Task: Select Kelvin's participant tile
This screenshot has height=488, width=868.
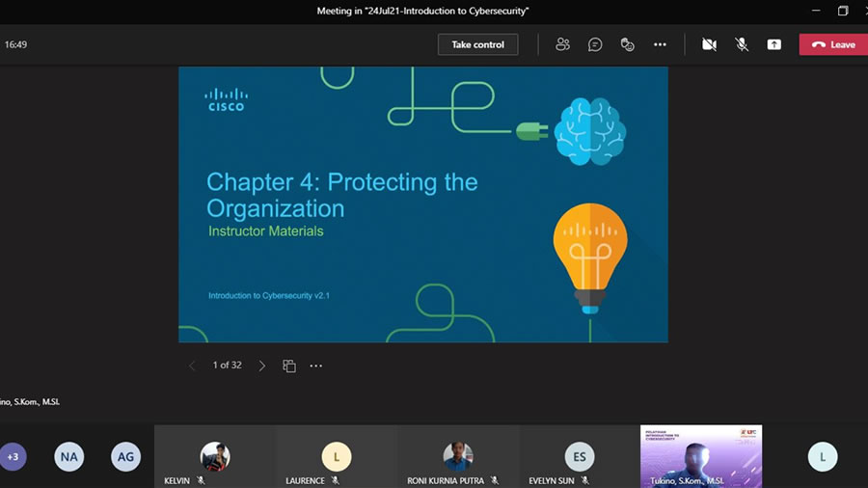Action: tap(215, 456)
